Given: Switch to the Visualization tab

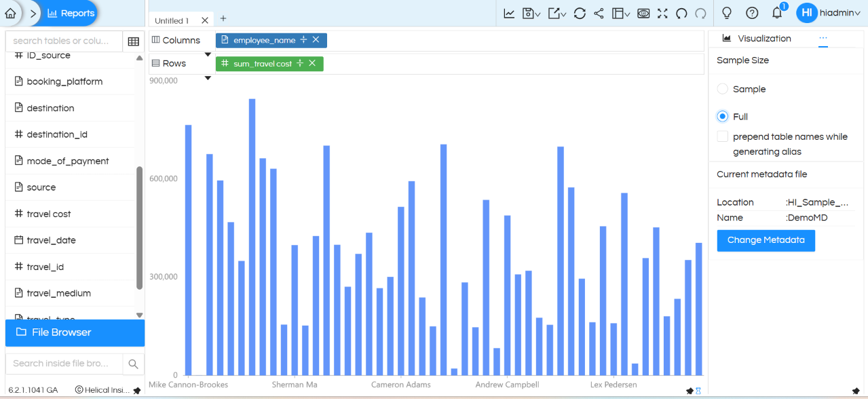Looking at the screenshot, I should pos(757,39).
